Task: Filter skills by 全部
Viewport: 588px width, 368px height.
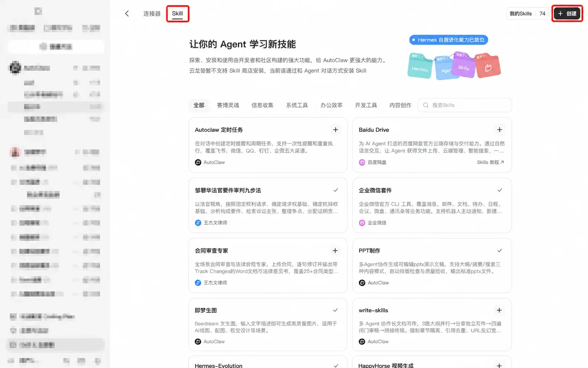Action: click(199, 105)
